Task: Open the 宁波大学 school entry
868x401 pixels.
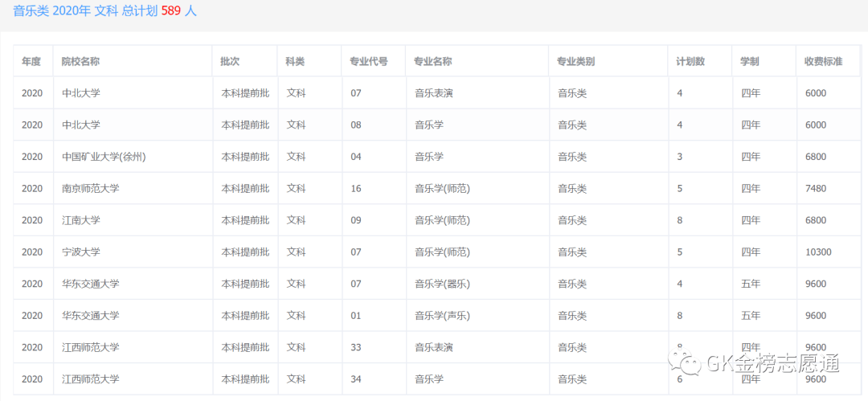Action: tap(81, 252)
